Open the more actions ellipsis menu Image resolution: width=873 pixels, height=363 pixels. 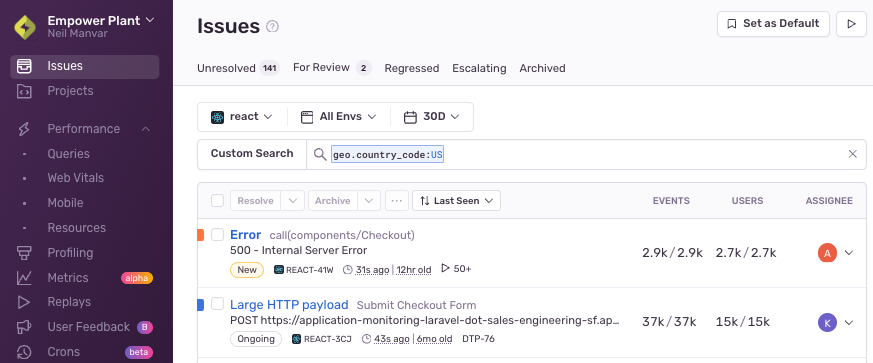396,200
